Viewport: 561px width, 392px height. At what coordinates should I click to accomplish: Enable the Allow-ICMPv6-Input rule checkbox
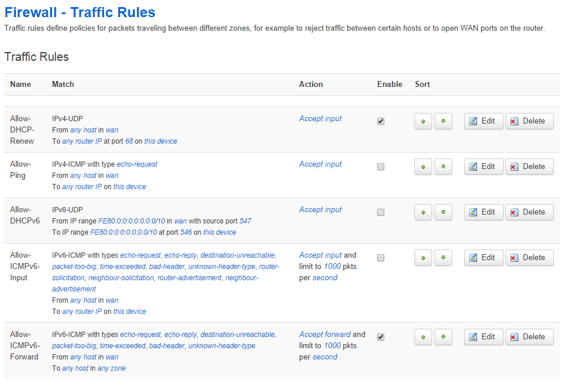point(381,258)
